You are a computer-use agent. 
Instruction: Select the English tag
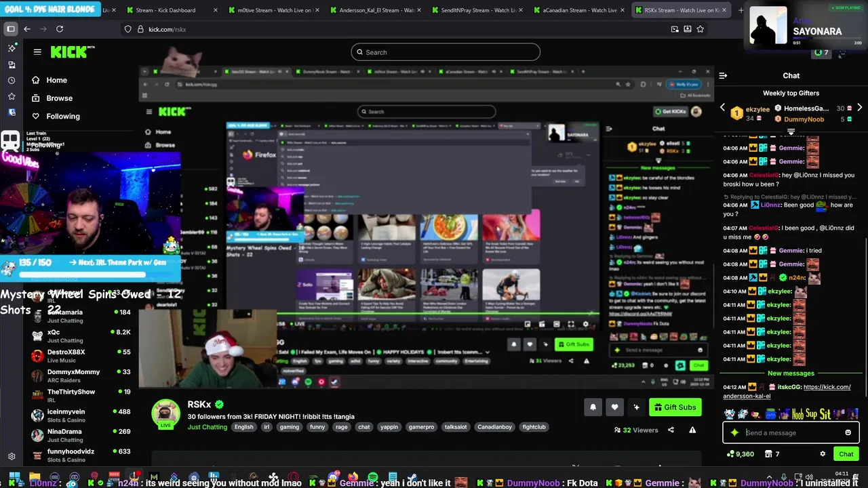243,427
